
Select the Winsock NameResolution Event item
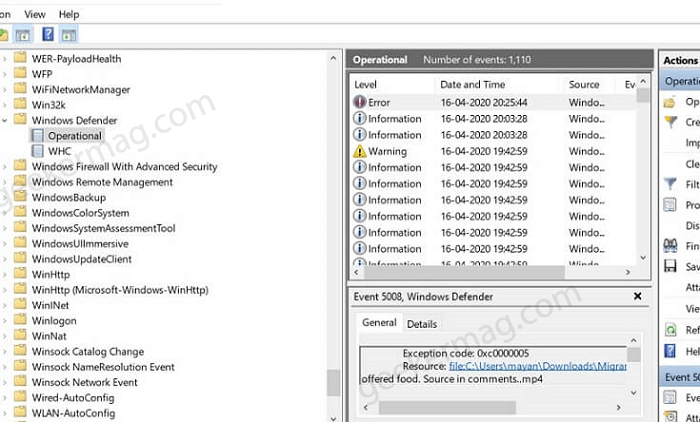[103, 367]
